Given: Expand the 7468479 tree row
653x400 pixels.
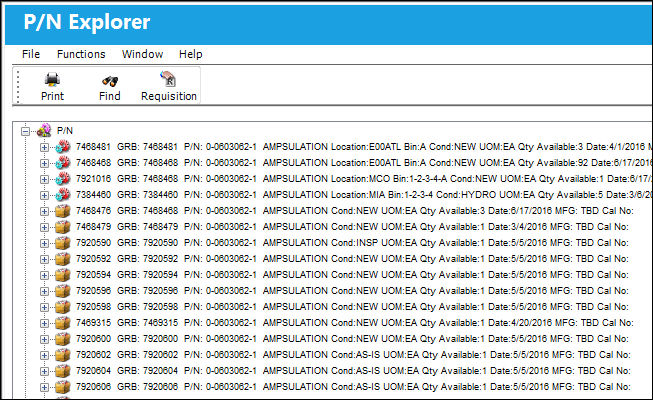Looking at the screenshot, I should pos(44,228).
